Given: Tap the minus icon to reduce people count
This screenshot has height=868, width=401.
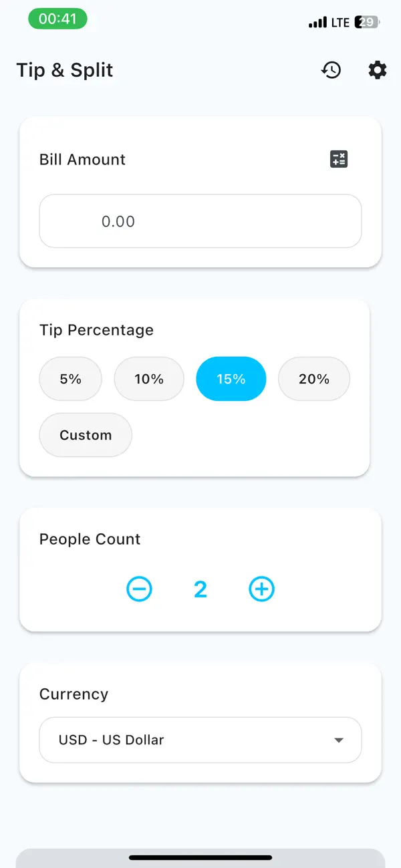Looking at the screenshot, I should 140,589.
